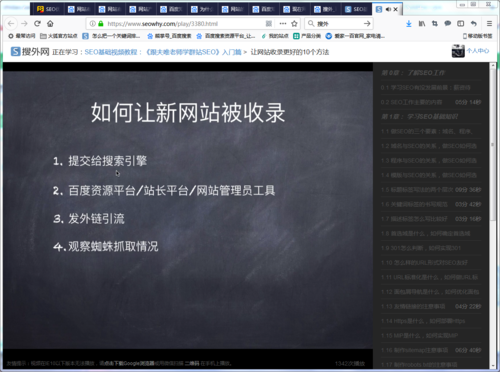
Task: Click the undo arrow toolbar icon
Action: (474, 24)
